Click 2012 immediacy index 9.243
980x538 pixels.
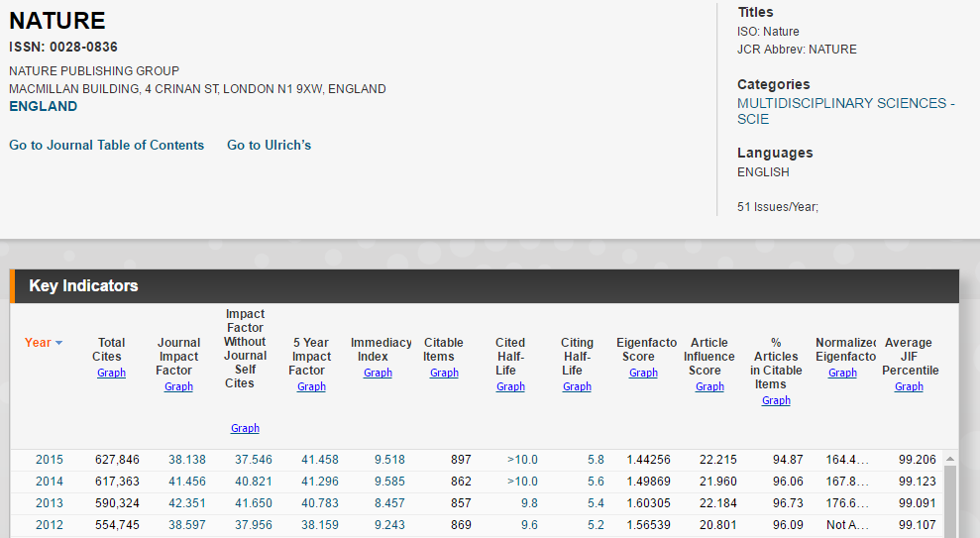tap(390, 525)
